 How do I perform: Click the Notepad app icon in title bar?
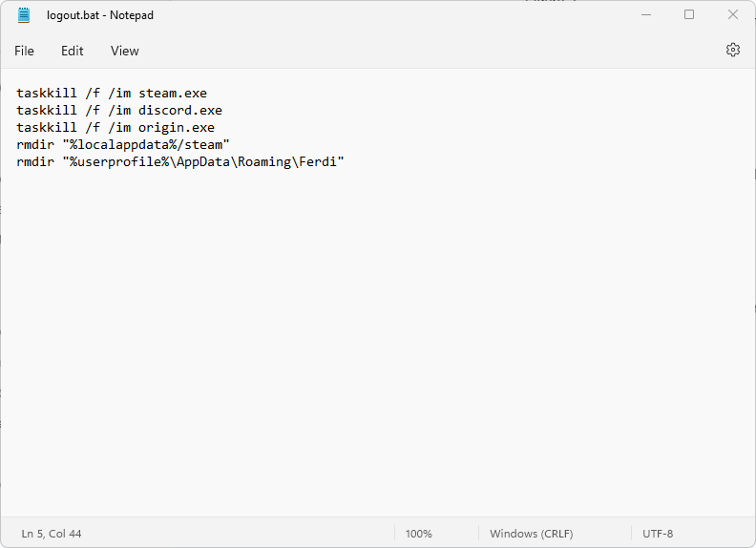(x=24, y=15)
